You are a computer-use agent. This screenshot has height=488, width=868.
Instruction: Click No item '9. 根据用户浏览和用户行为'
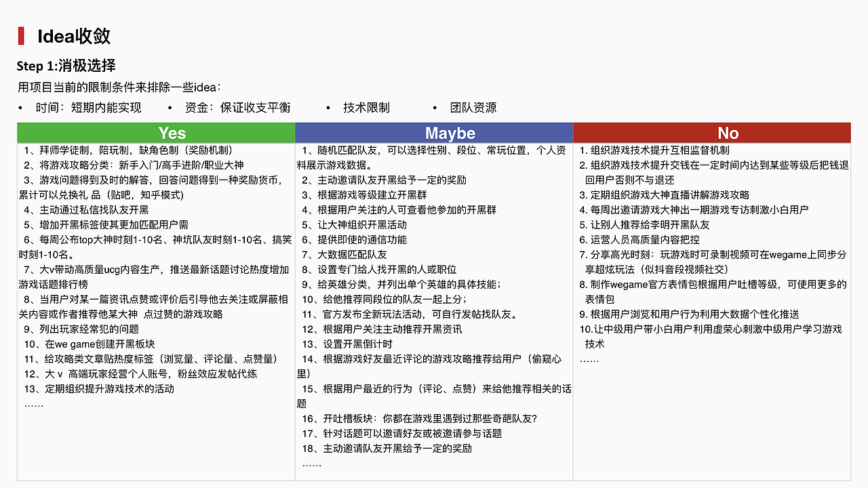coord(690,314)
